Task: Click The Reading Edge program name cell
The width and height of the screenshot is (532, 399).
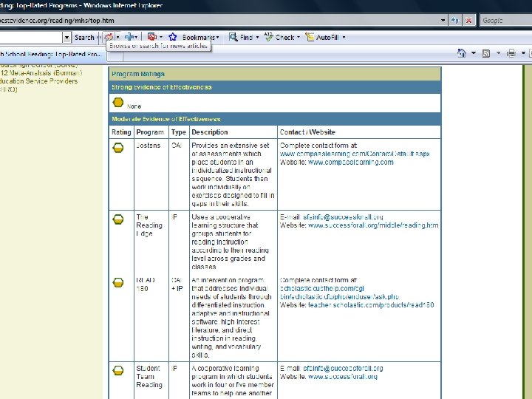Action: (149, 225)
